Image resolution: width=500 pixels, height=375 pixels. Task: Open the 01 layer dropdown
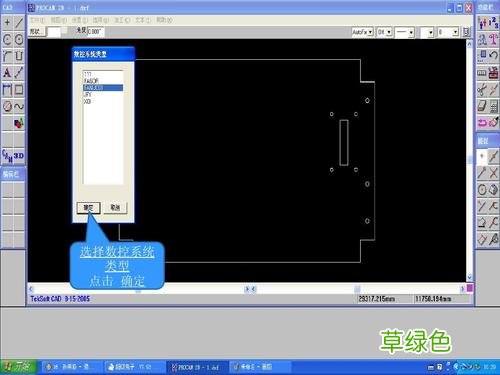(384, 32)
